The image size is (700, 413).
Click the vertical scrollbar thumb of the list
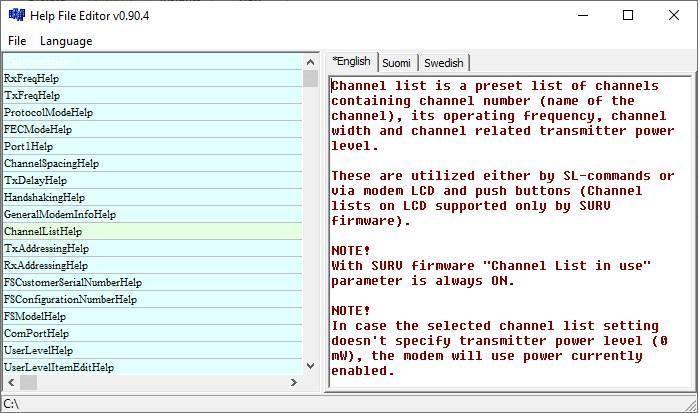(310, 79)
